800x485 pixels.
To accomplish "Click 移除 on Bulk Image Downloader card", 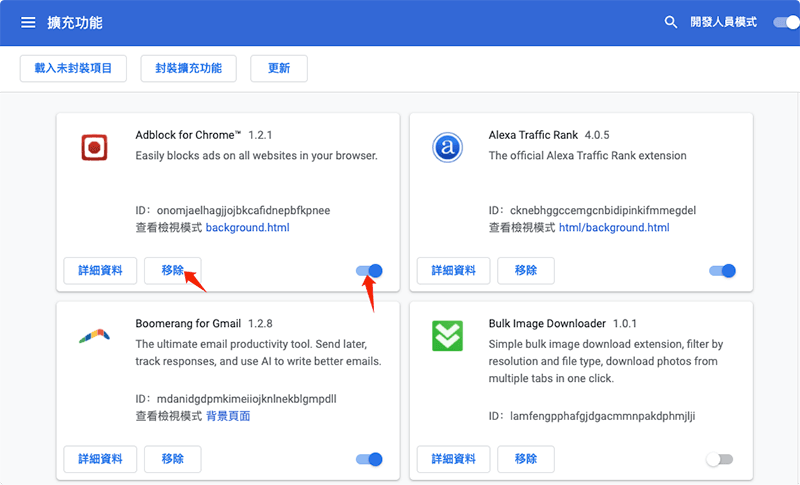I will click(x=526, y=459).
